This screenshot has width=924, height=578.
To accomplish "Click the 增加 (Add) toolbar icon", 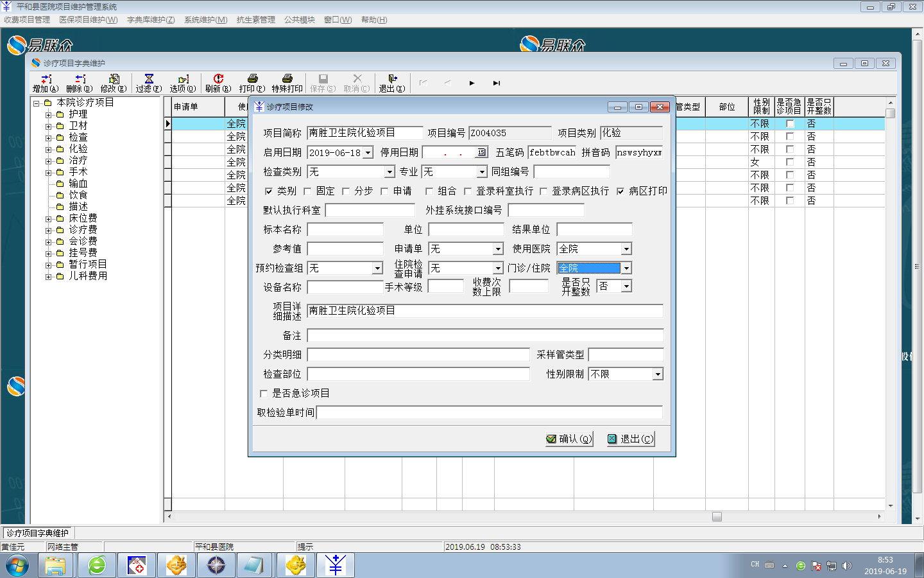I will point(45,83).
